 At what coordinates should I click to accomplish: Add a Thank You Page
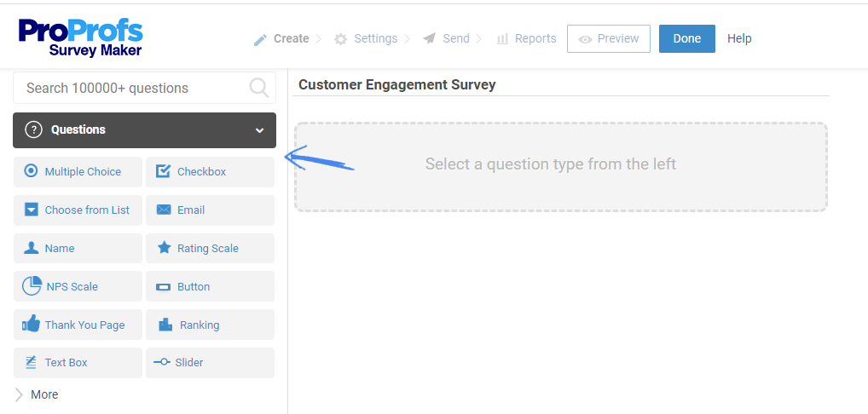click(x=78, y=325)
